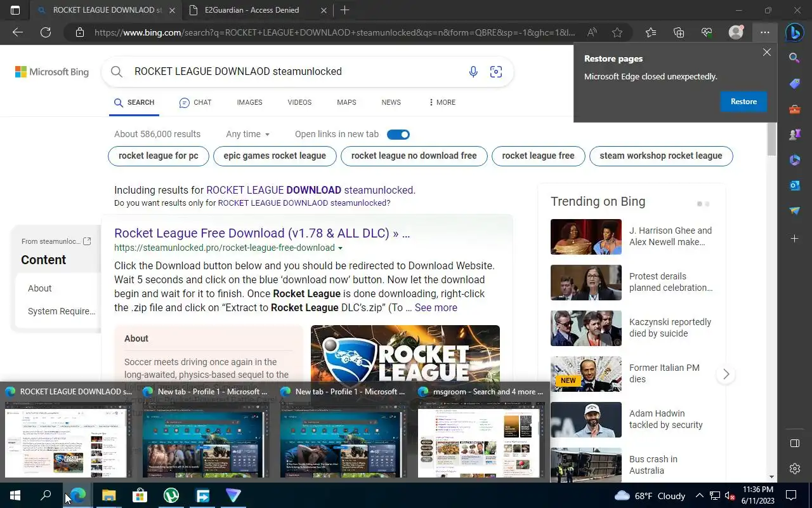Open the Favorites list icon
The height and width of the screenshot is (508, 812).
pos(651,32)
